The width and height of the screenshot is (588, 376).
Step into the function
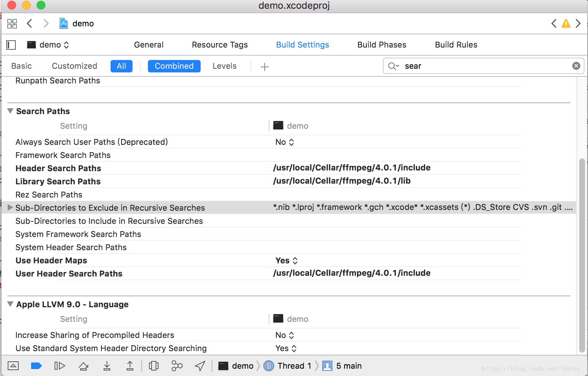[107, 366]
